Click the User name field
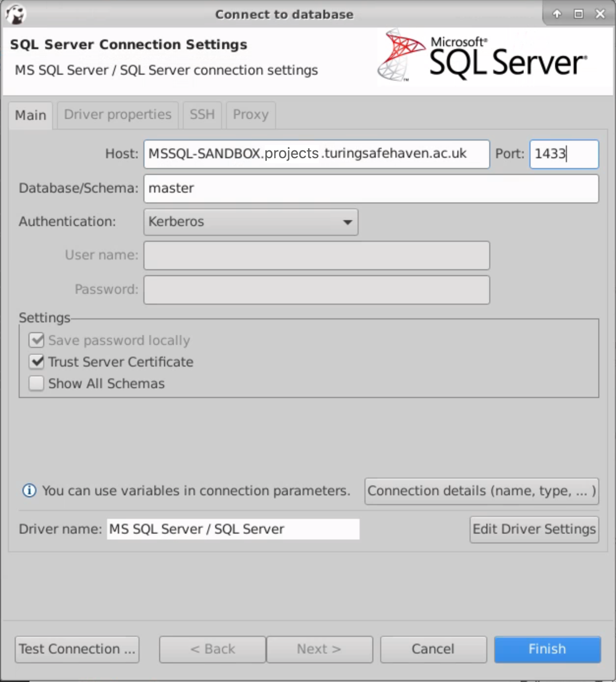616x682 pixels. [x=317, y=256]
